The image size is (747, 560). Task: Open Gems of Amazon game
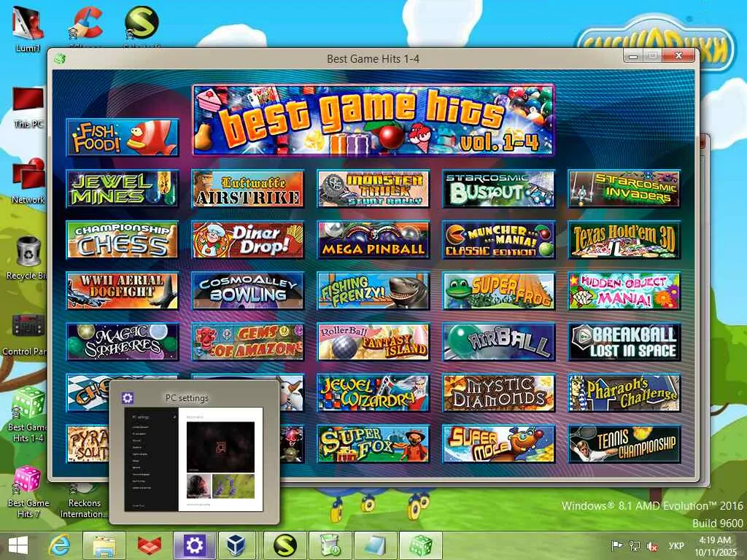point(248,342)
